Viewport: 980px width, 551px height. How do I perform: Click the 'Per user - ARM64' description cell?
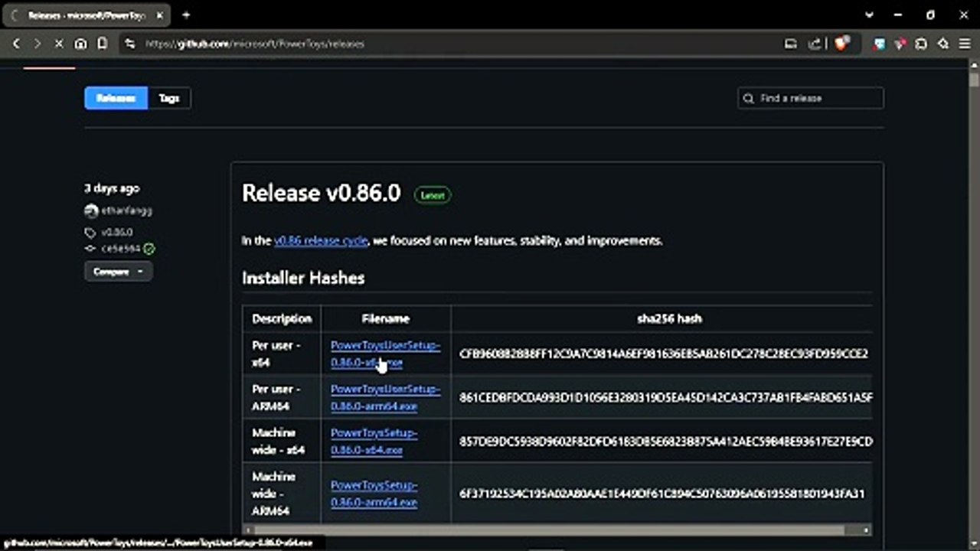(282, 397)
